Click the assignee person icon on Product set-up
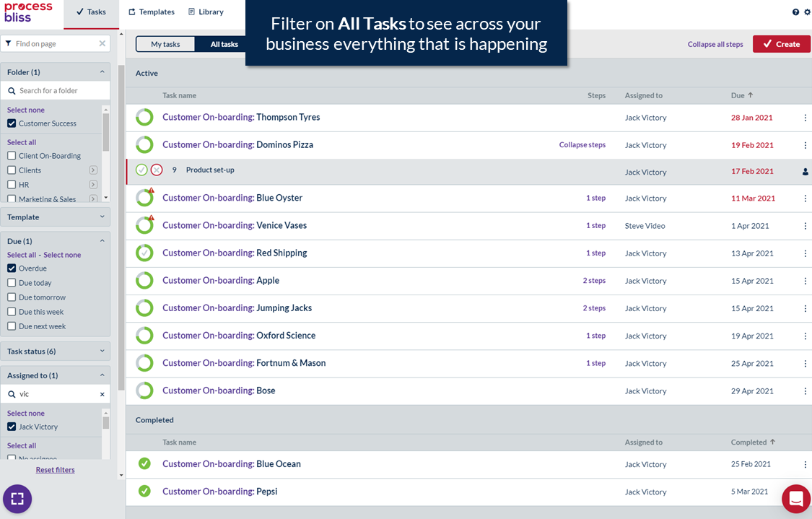Viewport: 812px width, 519px height. coord(806,172)
